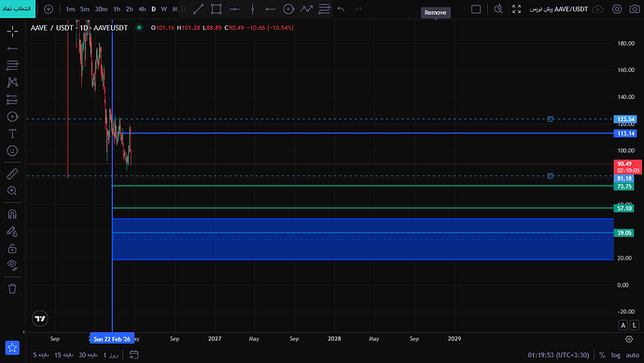This screenshot has height=363, width=644.
Task: Activate the zoom in tool
Action: (12, 191)
